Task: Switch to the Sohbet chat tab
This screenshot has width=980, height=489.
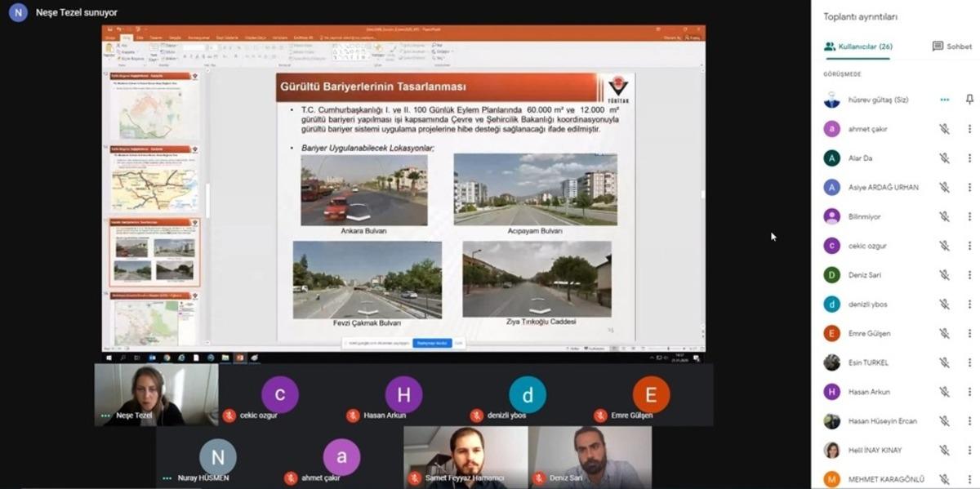Action: tap(951, 47)
